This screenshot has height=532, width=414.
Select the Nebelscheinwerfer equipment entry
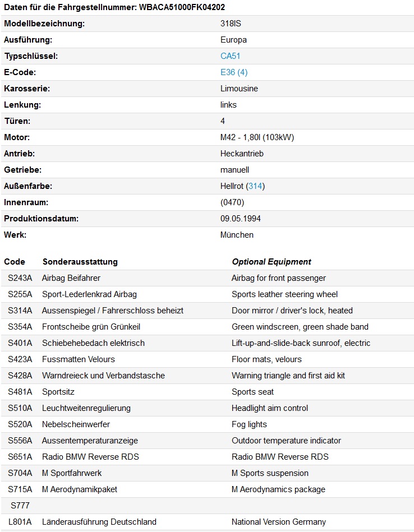(76, 424)
